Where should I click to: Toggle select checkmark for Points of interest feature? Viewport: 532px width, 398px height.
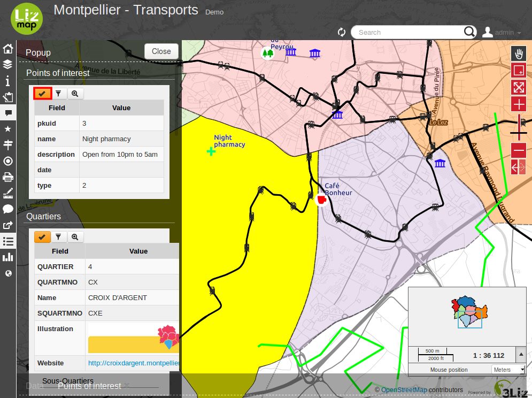pyautogui.click(x=42, y=94)
